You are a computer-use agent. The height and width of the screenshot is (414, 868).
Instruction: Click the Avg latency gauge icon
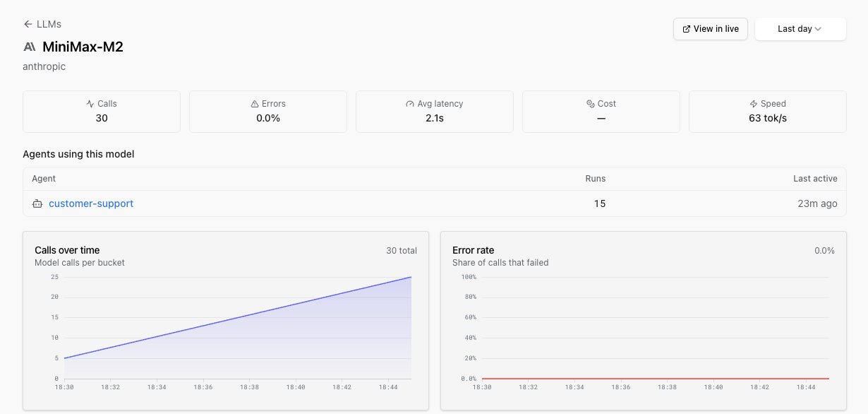410,104
